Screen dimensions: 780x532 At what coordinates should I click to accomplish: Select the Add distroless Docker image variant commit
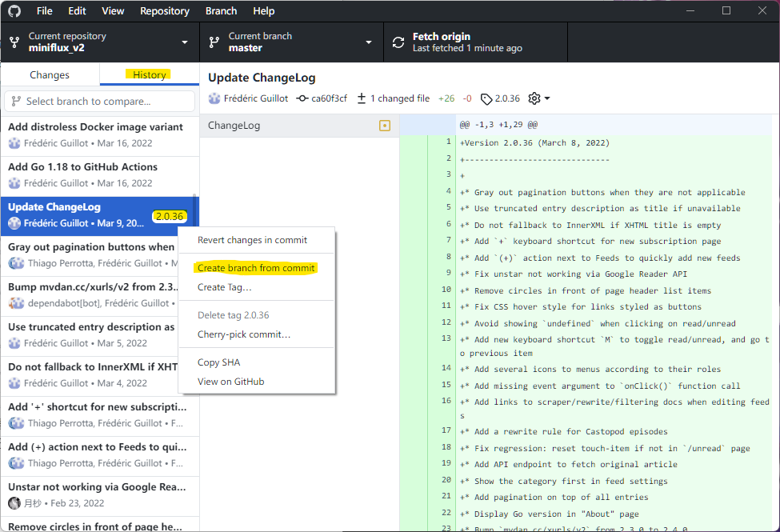pos(99,135)
